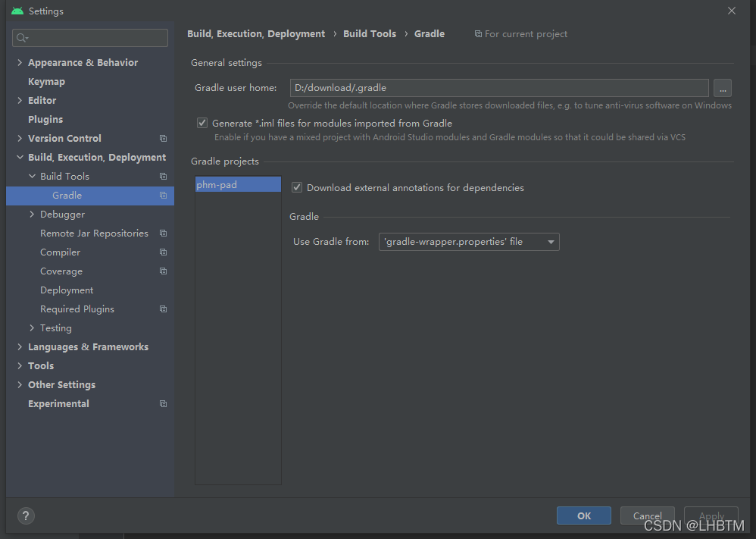This screenshot has height=539, width=756.
Task: Click the search magnifier icon in settings
Action: tap(22, 38)
